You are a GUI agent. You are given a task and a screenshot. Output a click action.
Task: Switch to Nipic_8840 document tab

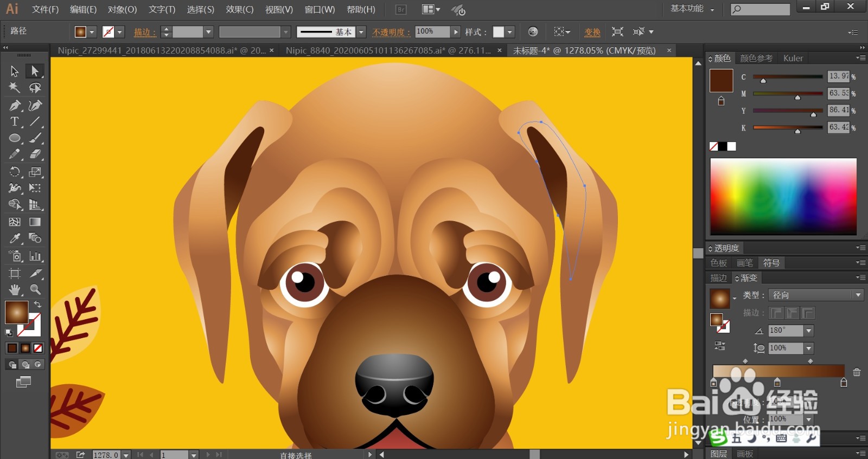tap(388, 50)
